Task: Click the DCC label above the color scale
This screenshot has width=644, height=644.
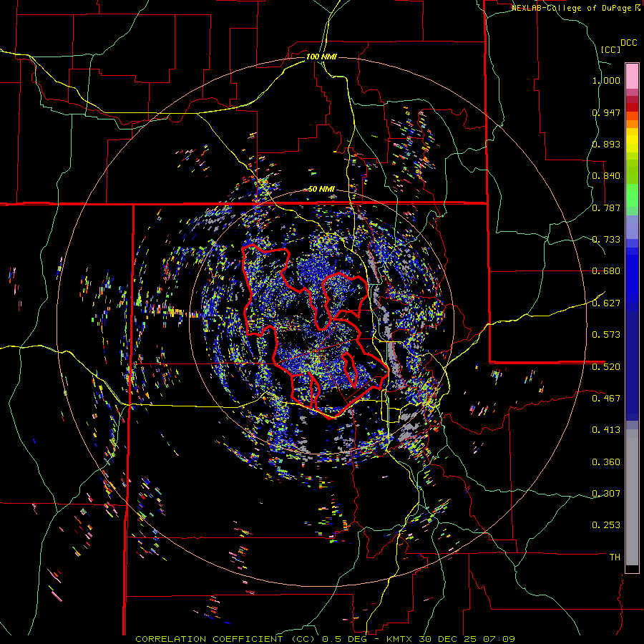Action: (628, 43)
